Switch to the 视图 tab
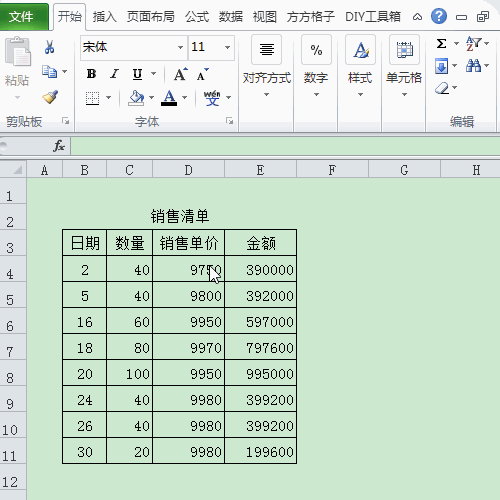Viewport: 500px width, 500px height. coord(265,17)
